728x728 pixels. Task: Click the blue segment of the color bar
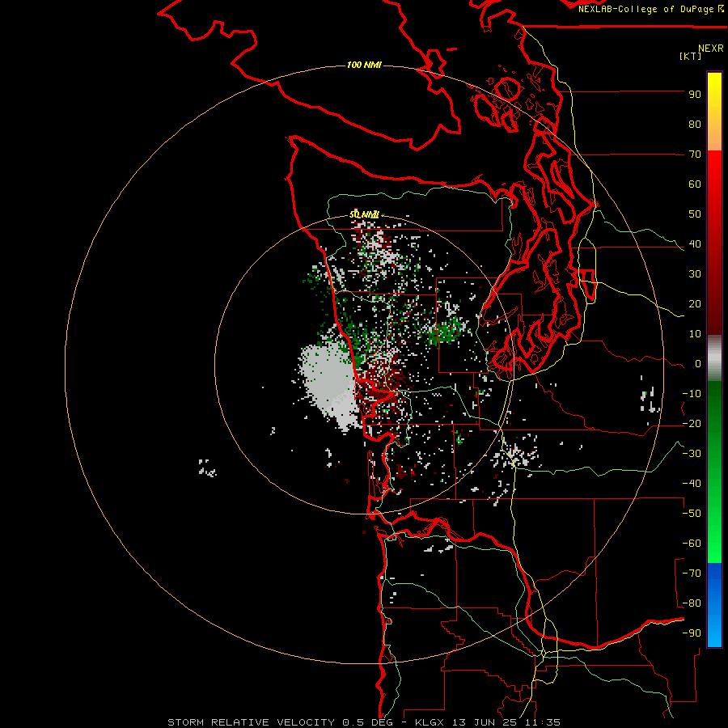[714, 604]
